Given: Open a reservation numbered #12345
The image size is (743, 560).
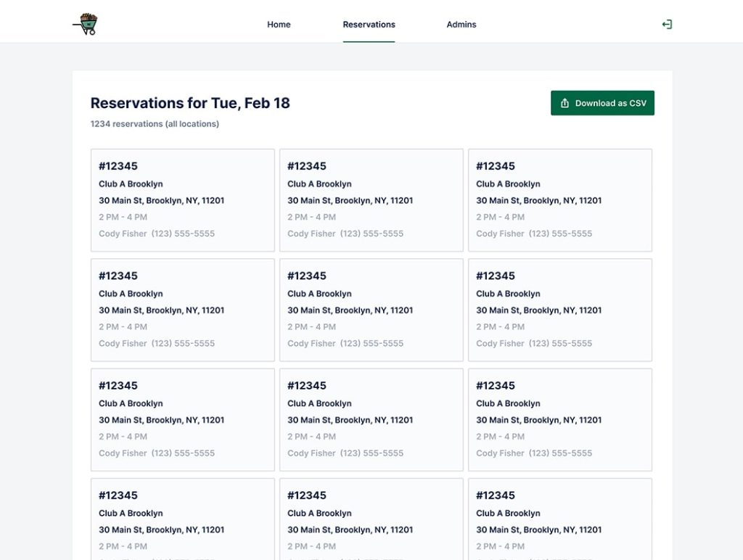Looking at the screenshot, I should pos(118,165).
